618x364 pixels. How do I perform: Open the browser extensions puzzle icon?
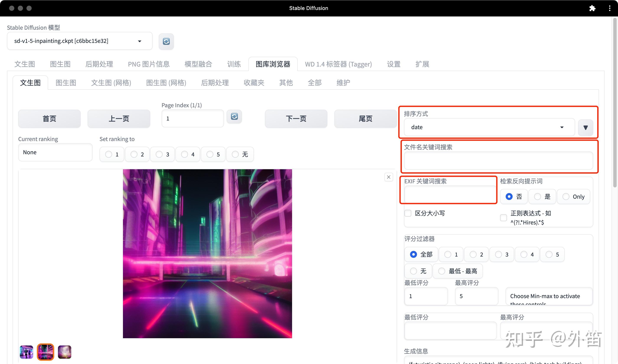(592, 8)
